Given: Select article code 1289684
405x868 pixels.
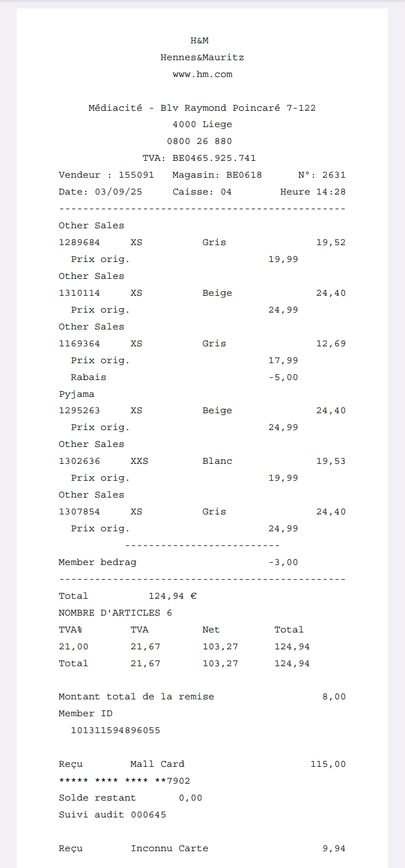Looking at the screenshot, I should [x=79, y=242].
